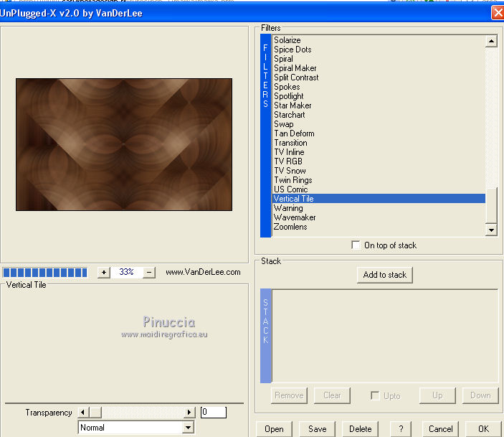Click the 33% zoom level value
The image size is (504, 437).
(x=126, y=272)
